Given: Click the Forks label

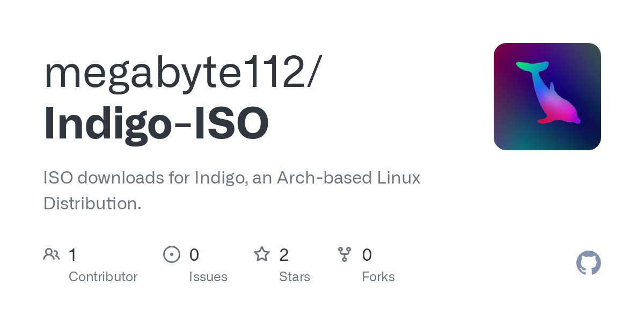Looking at the screenshot, I should coord(378,277).
